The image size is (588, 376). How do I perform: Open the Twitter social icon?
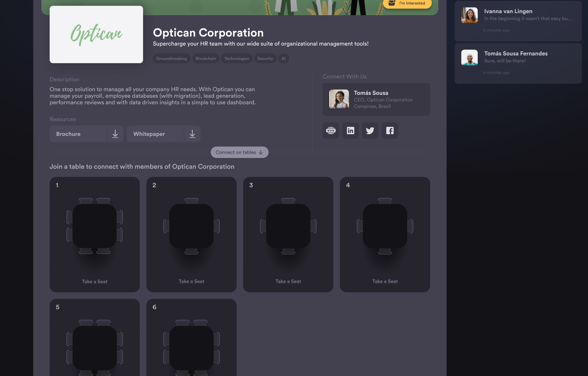tap(370, 131)
